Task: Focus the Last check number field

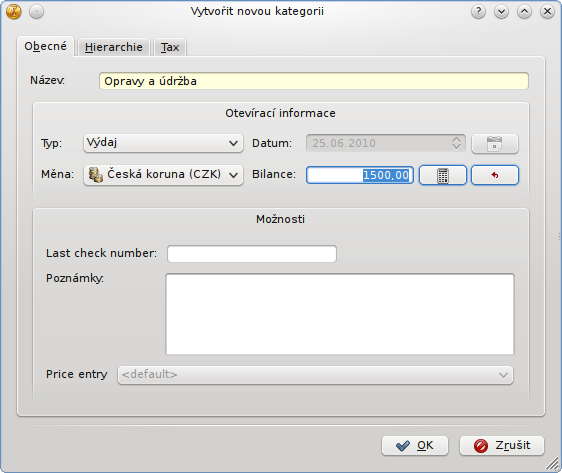Action: 252,254
